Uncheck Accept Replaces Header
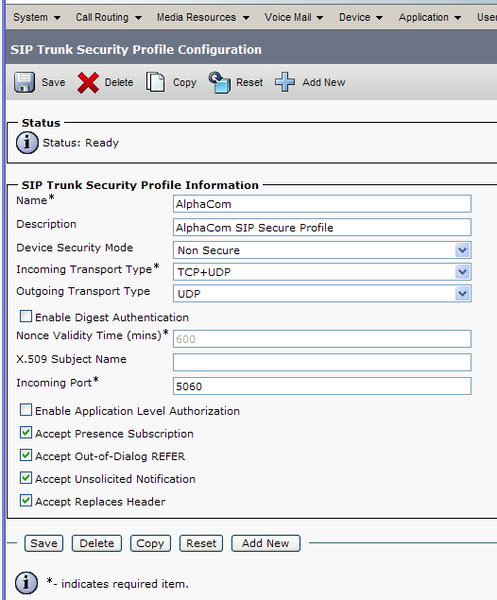 26,501
